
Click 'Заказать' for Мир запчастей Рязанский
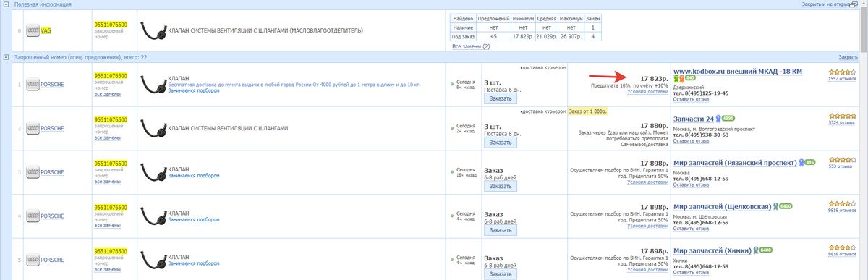pyautogui.click(x=501, y=186)
